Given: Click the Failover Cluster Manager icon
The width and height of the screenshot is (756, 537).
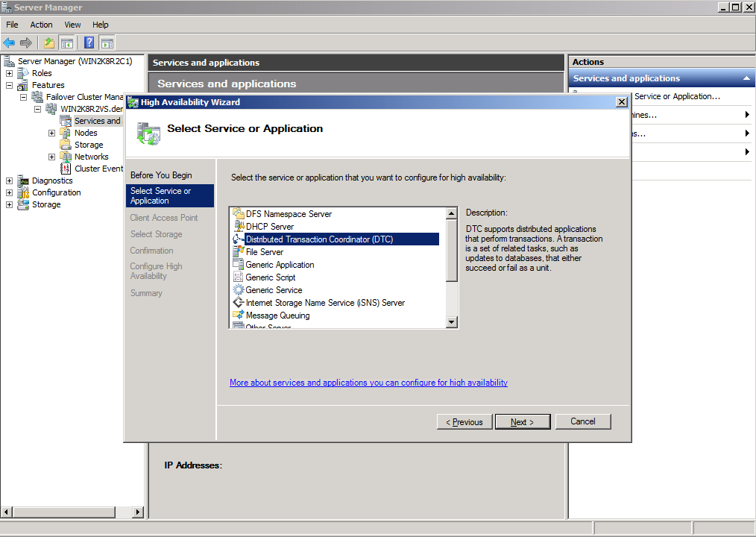Looking at the screenshot, I should (x=37, y=97).
